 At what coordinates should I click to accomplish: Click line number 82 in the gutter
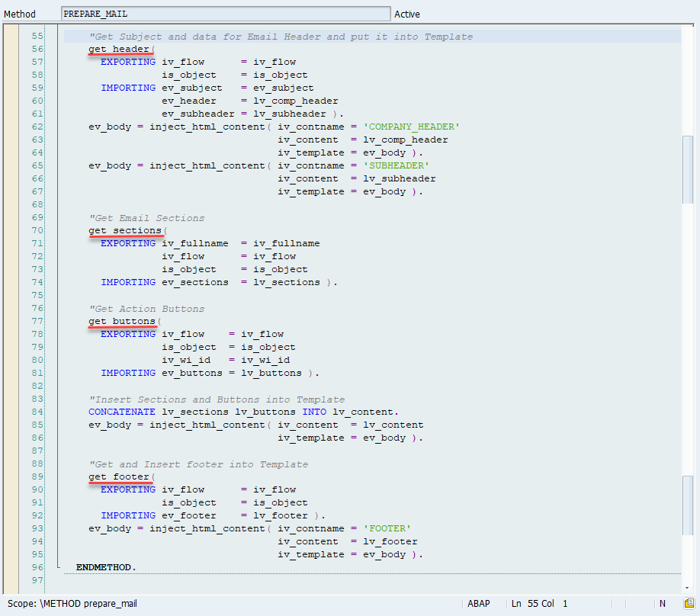[37, 386]
